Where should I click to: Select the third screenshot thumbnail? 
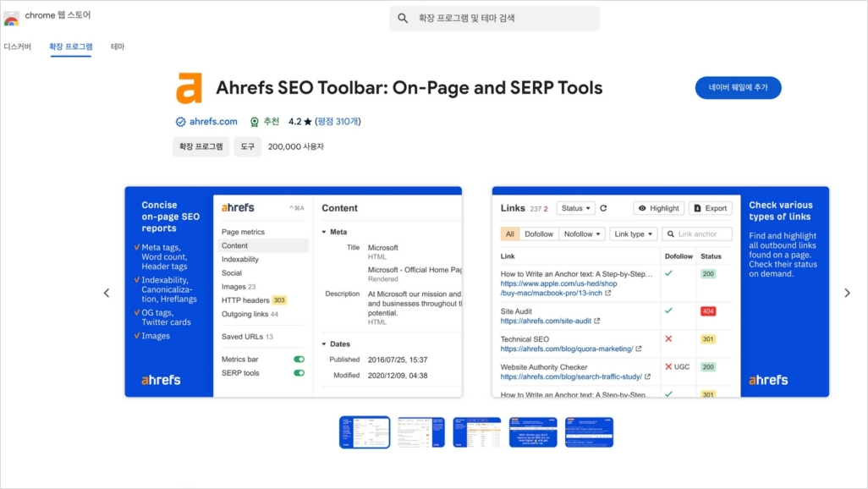476,432
